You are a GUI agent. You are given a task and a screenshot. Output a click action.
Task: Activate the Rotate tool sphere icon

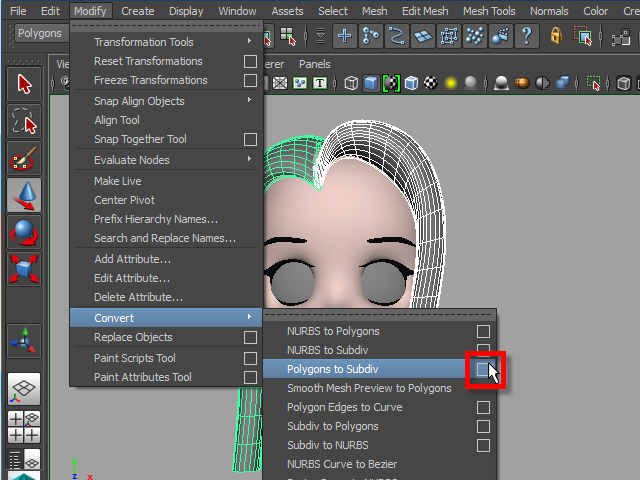click(x=24, y=232)
